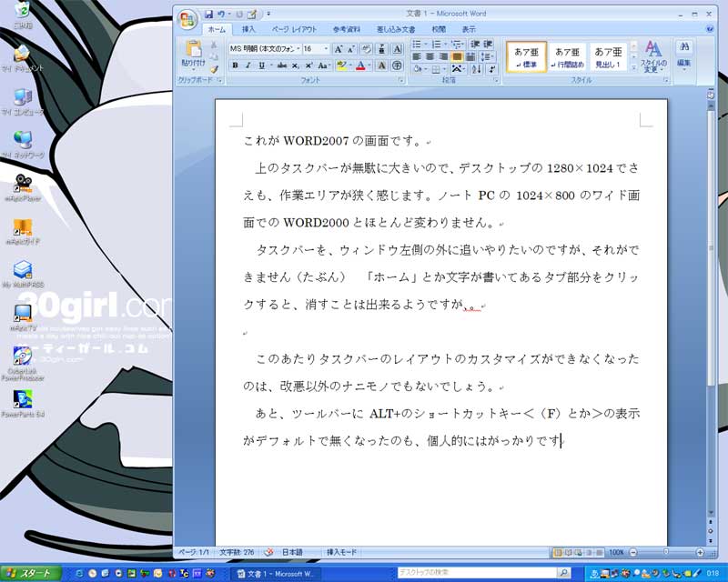Toggle underline formatting
This screenshot has height=582, width=728.
click(x=262, y=65)
